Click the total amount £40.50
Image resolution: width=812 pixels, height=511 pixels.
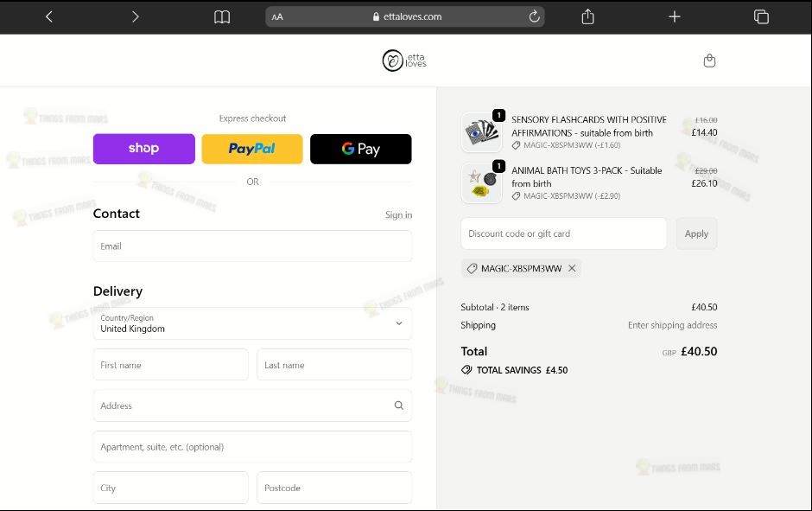pos(699,351)
